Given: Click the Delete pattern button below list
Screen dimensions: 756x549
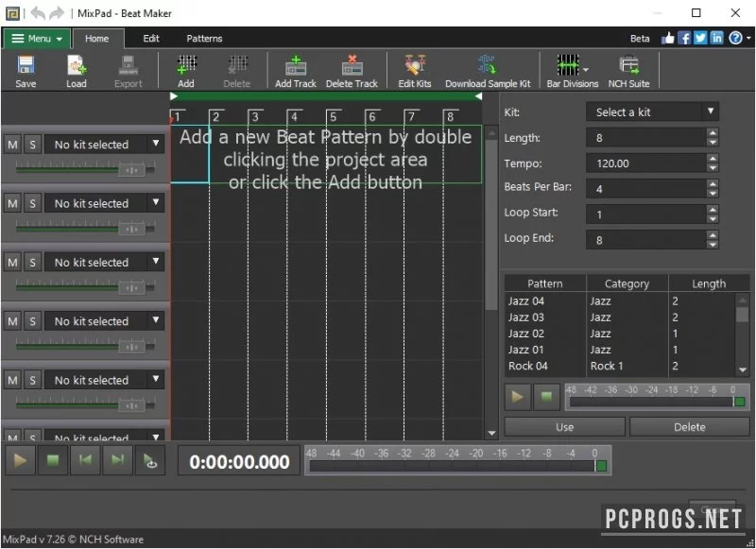Looking at the screenshot, I should pos(690,427).
